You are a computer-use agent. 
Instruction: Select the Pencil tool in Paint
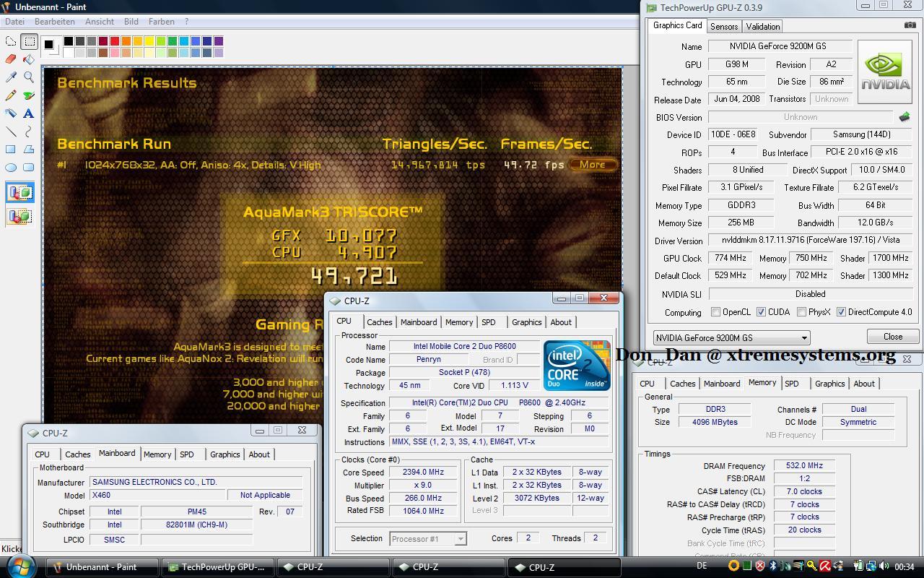(x=11, y=95)
